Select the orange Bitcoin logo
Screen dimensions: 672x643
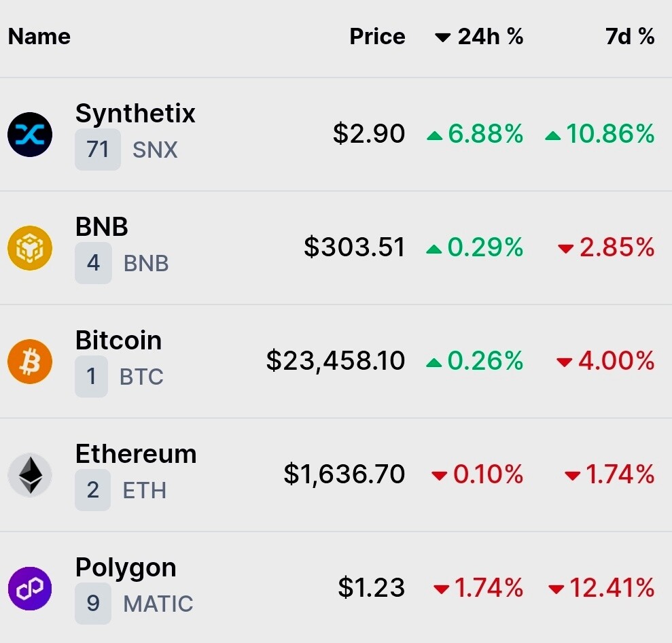(x=30, y=362)
